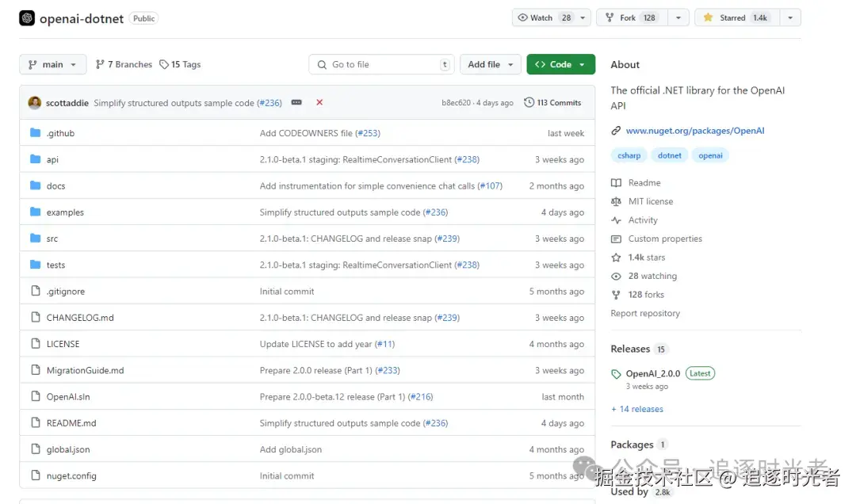856x504 pixels.
Task: View 28 watching in About sidebar
Action: [652, 276]
